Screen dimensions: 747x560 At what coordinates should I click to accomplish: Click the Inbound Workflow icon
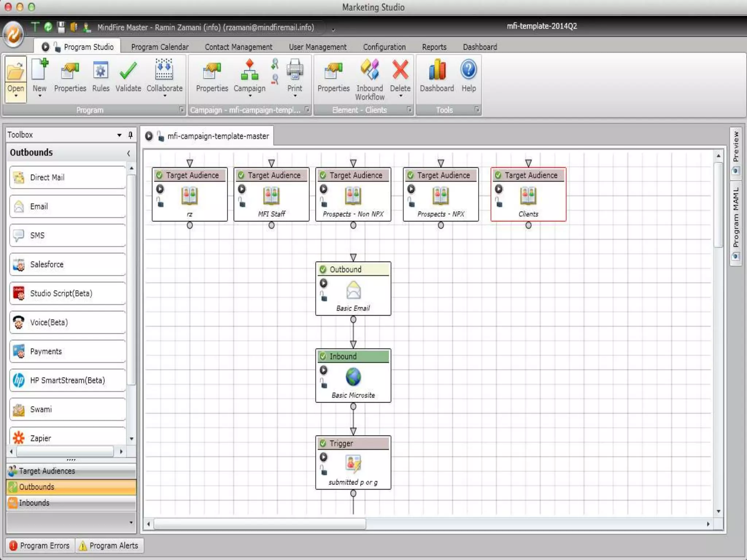[x=369, y=70]
